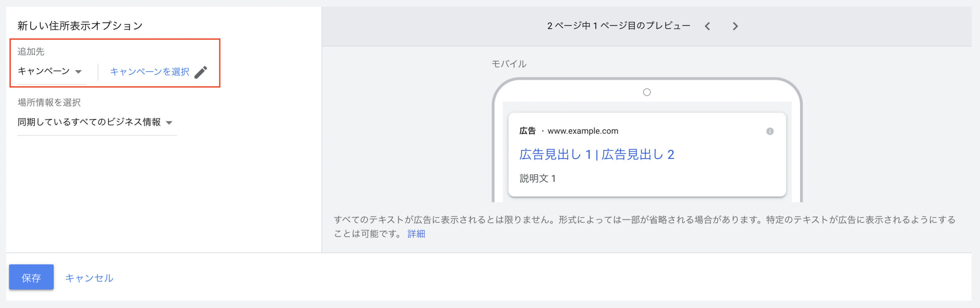Click the phone camera circle in mobile preview
The height and width of the screenshot is (308, 980).
point(647,92)
